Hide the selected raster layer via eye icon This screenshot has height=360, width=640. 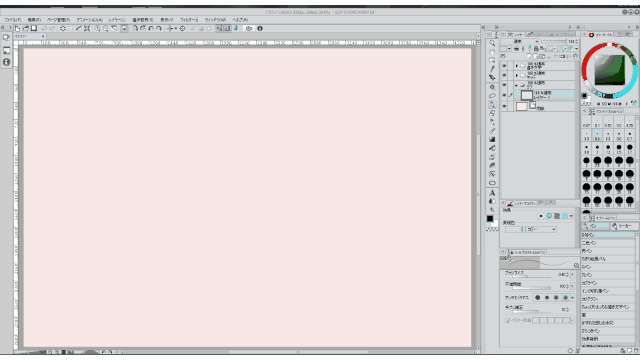[x=504, y=95]
